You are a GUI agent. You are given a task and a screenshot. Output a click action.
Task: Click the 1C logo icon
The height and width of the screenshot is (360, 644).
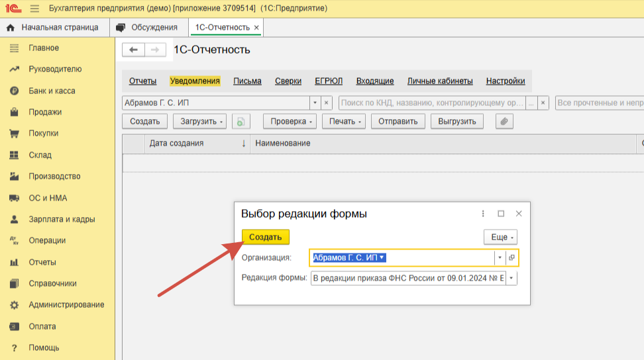tap(13, 8)
